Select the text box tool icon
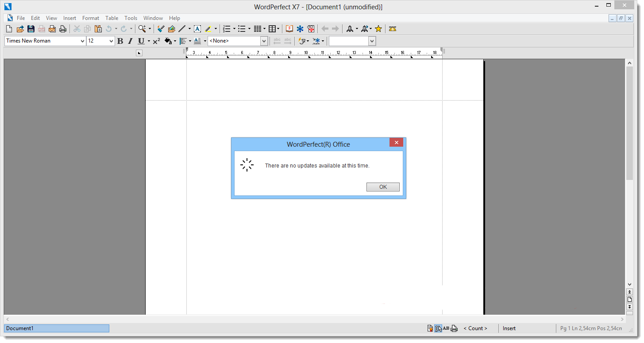Viewport: 644px width, 343px height. pos(197,29)
